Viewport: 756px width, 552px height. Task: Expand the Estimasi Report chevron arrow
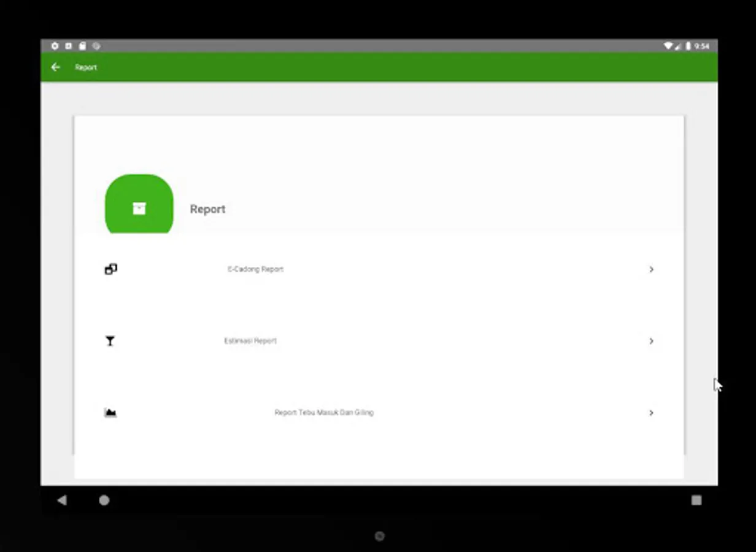click(651, 341)
